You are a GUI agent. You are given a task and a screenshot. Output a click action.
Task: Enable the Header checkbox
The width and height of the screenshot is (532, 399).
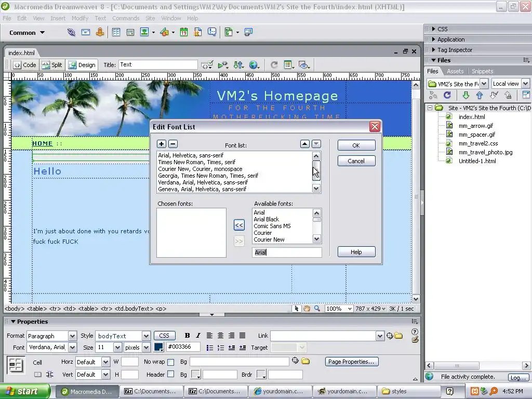tap(171, 374)
